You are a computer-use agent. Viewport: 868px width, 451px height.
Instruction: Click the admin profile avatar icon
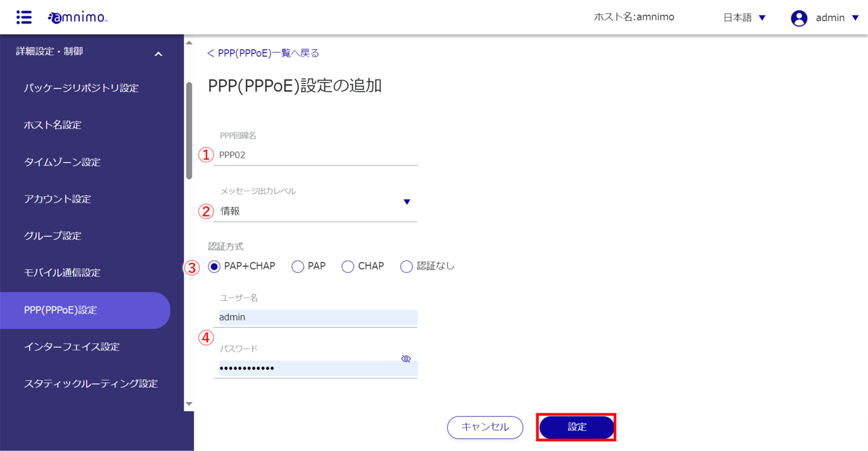tap(799, 18)
